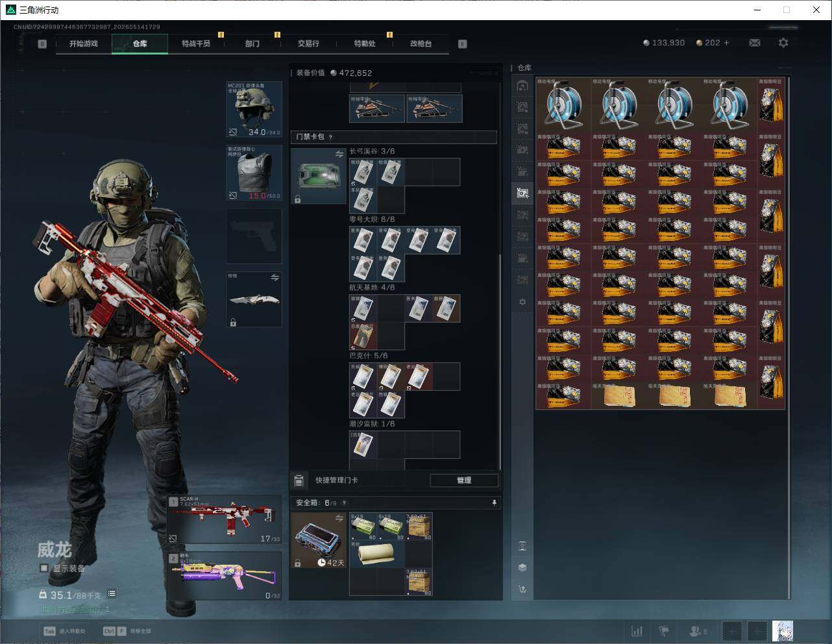832x644 pixels.
Task: Open the mail inbox envelope icon
Action: pos(755,43)
